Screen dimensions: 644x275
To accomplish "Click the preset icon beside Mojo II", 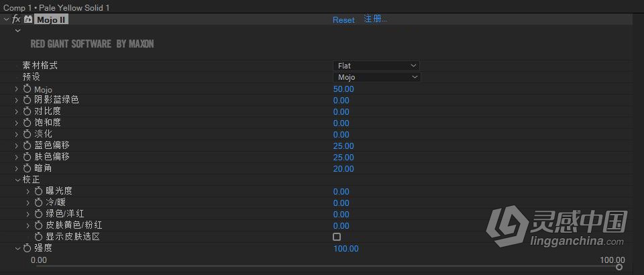I will click(28, 19).
